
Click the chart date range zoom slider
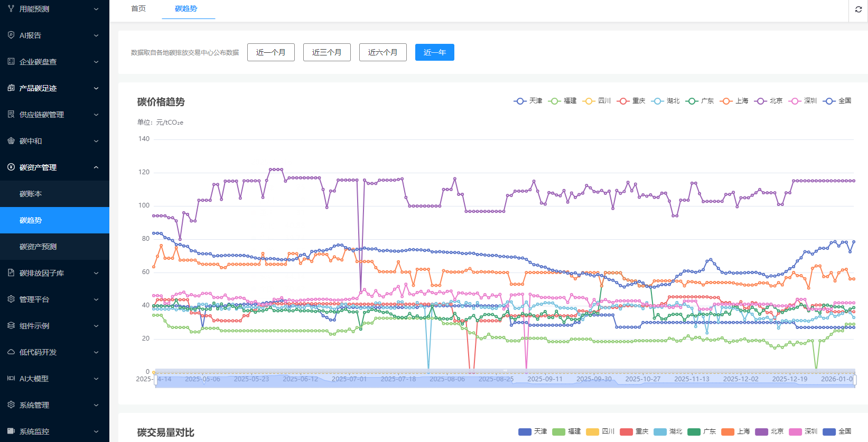pos(505,380)
